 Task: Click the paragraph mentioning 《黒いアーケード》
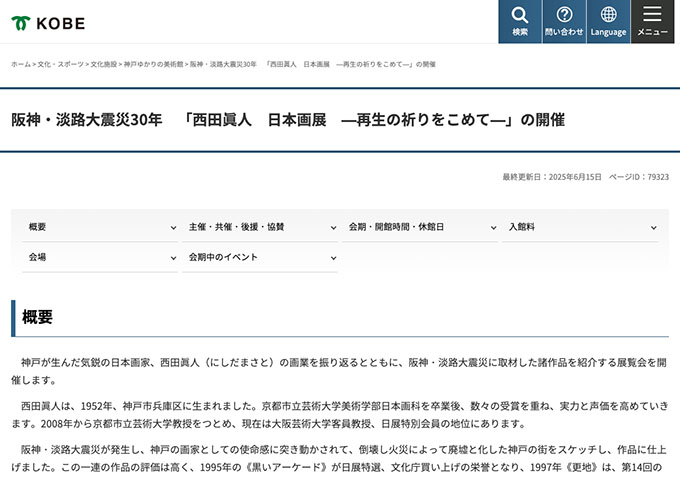pyautogui.click(x=340, y=458)
